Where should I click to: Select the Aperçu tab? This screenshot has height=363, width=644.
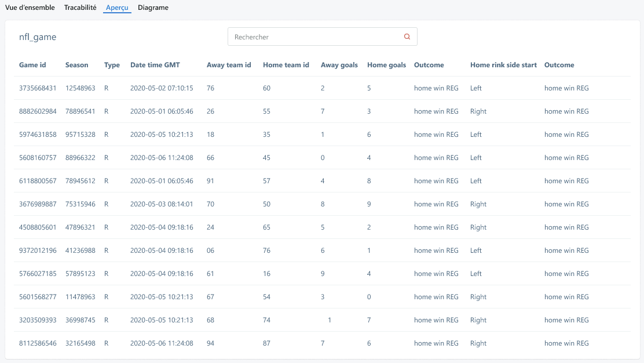(x=117, y=8)
